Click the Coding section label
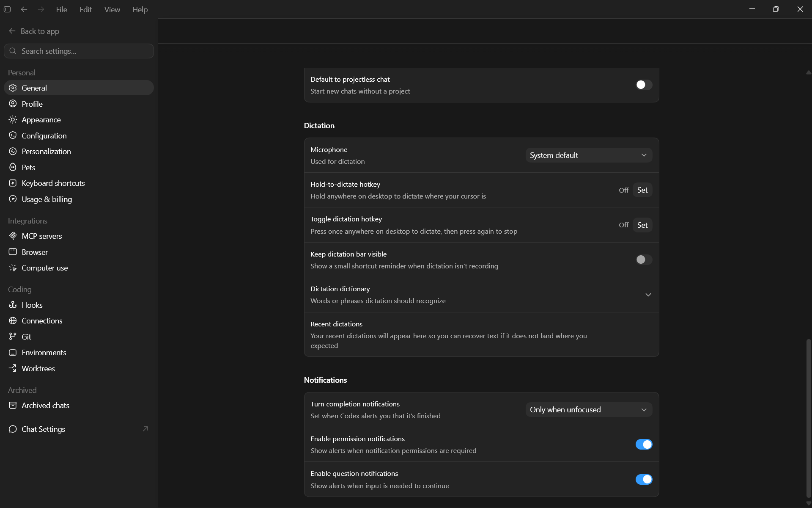This screenshot has height=508, width=812. [x=19, y=290]
